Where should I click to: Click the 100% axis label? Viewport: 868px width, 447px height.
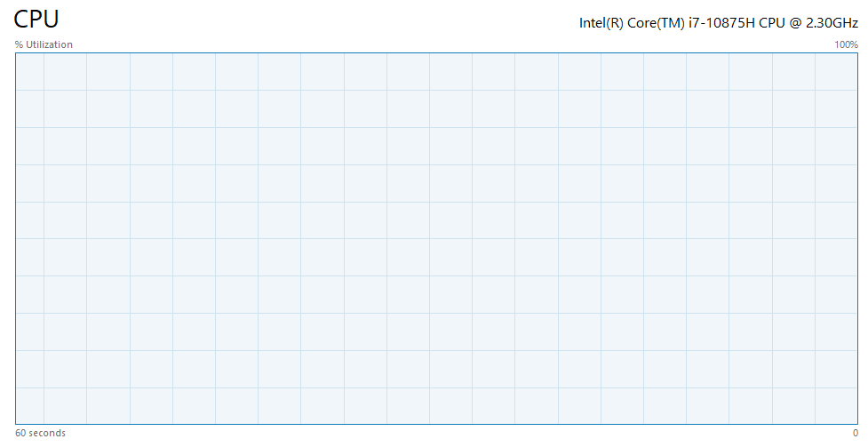[x=847, y=44]
